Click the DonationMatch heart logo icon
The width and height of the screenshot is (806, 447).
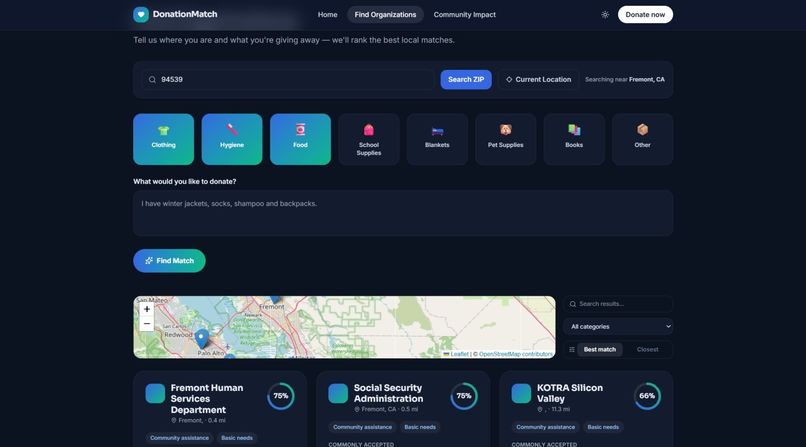[141, 14]
